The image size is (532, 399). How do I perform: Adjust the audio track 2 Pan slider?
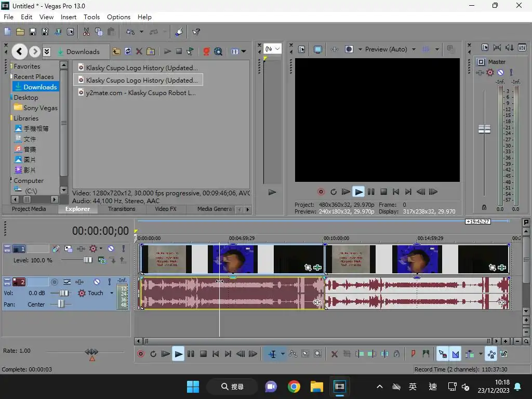61,304
